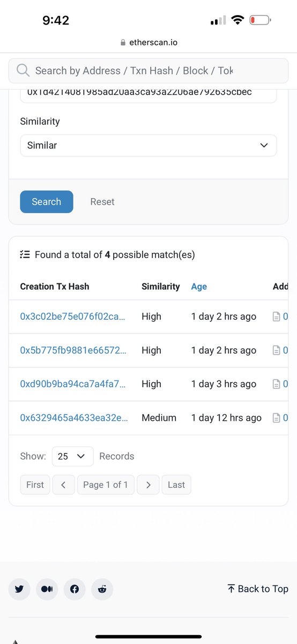The image size is (297, 644).
Task: Open transaction hash 0x3c02be75e076f02ca…
Action: click(73, 317)
